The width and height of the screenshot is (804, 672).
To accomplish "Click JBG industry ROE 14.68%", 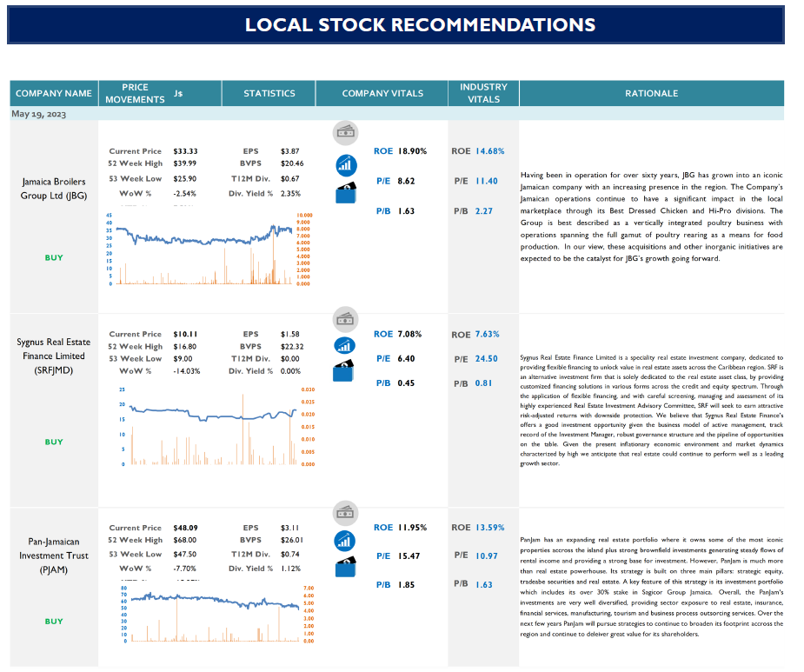I will click(x=489, y=151).
